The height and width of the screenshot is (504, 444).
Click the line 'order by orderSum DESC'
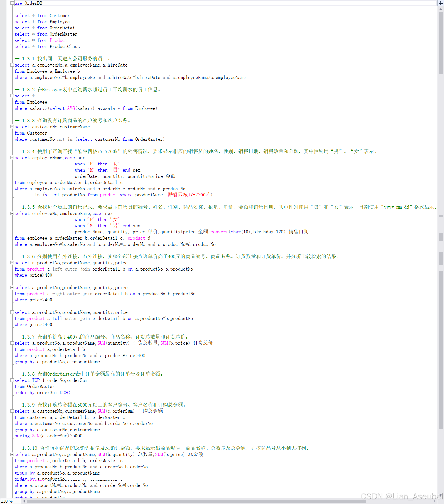coord(42,393)
